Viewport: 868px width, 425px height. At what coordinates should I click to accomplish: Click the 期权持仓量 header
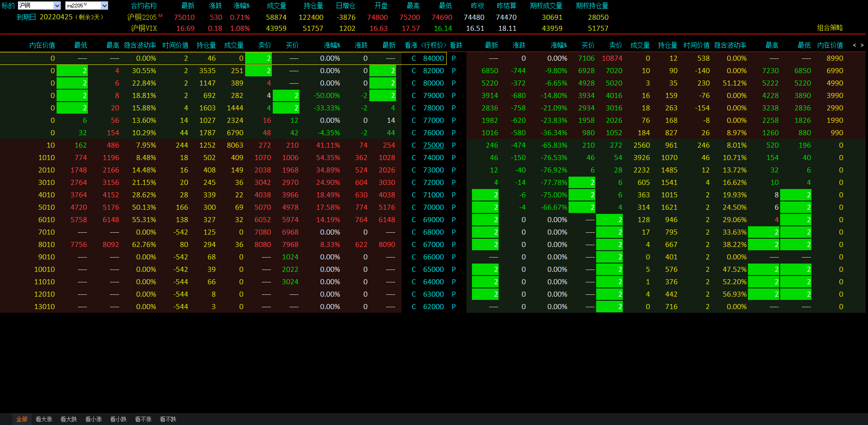pos(592,6)
